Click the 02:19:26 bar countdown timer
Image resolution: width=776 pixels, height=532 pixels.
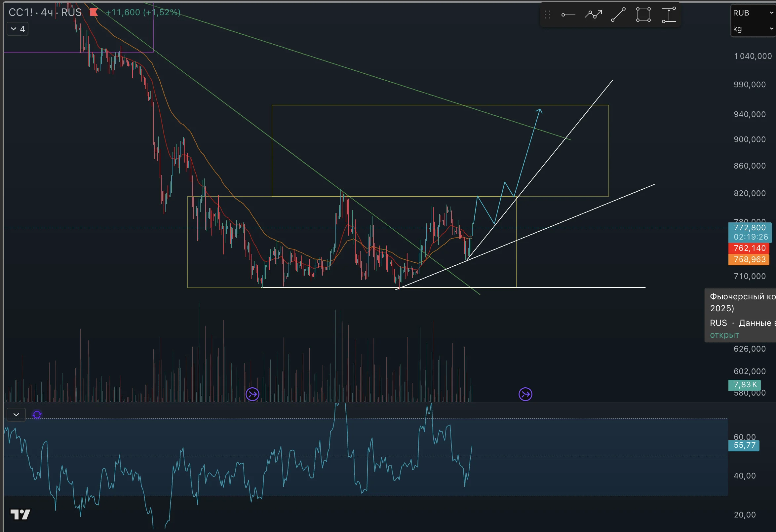coord(751,237)
